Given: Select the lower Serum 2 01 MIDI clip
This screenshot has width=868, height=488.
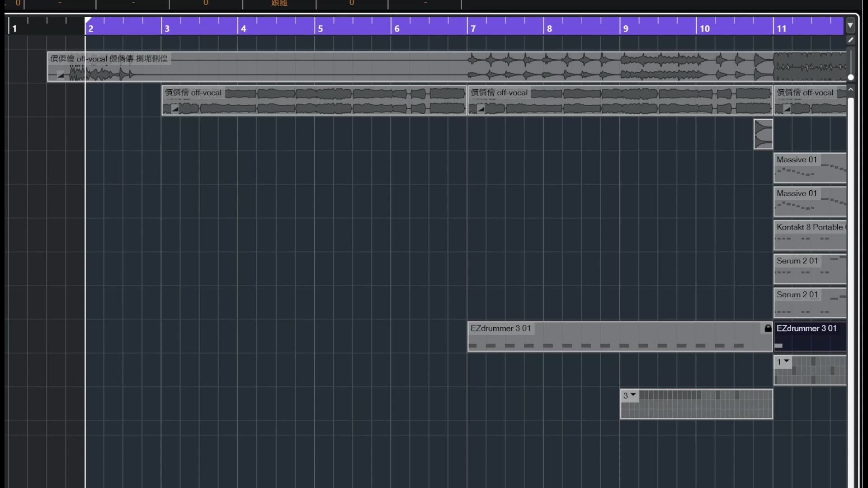Looking at the screenshot, I should 810,303.
